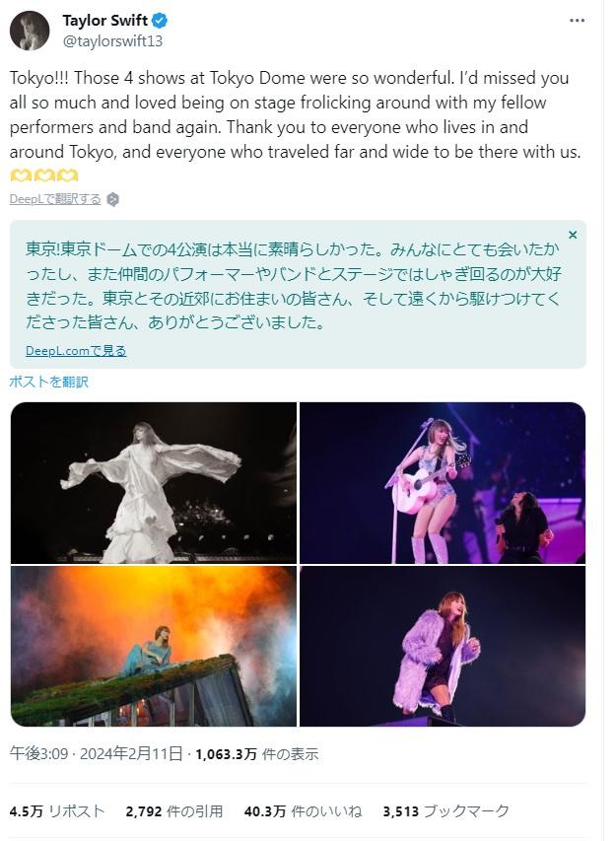Open the orange smoke rooftop photo
616x841 pixels.
click(x=154, y=647)
